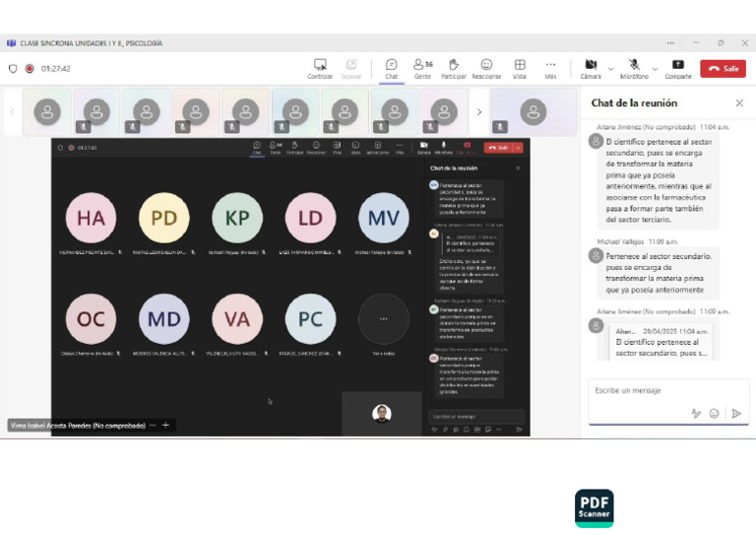Open the Más options menu
This screenshot has height=535, width=756.
[550, 69]
